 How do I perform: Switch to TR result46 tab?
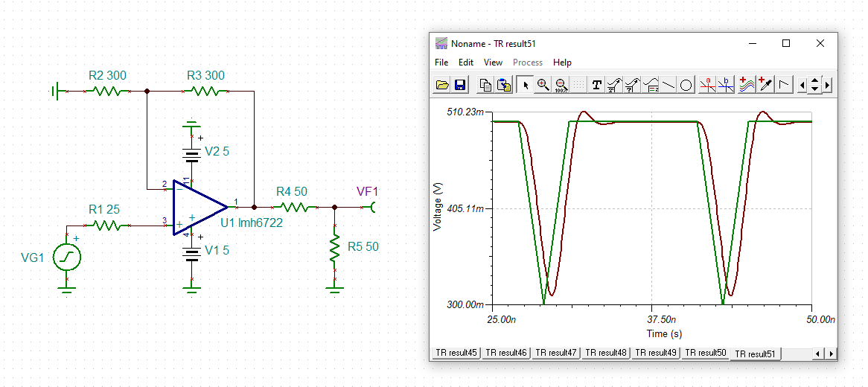click(x=506, y=353)
